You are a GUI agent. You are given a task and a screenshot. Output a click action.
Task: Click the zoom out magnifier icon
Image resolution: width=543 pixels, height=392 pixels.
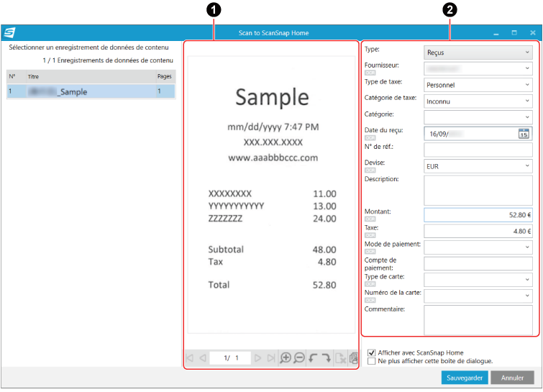[298, 357]
